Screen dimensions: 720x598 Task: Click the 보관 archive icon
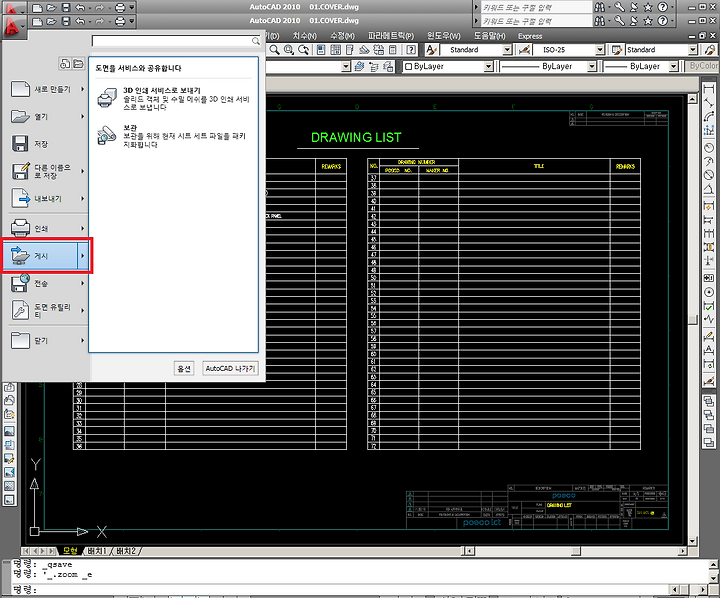click(x=107, y=135)
